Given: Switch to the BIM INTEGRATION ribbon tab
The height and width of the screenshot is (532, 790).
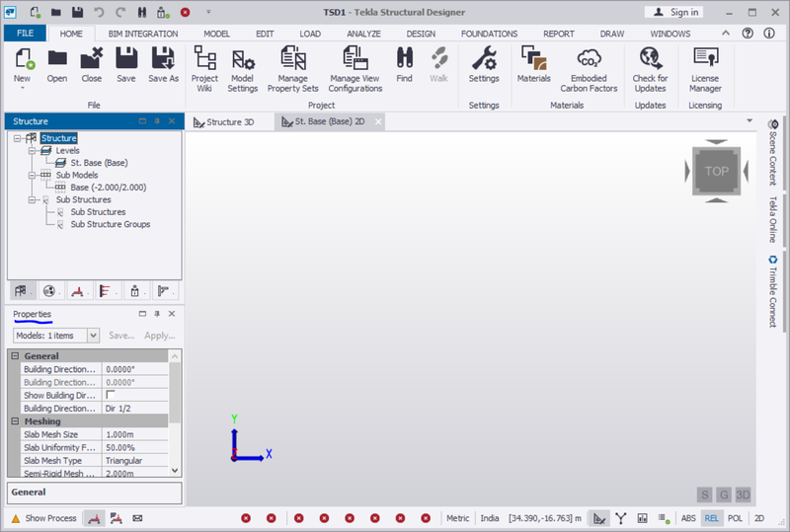Looking at the screenshot, I should coord(143,34).
